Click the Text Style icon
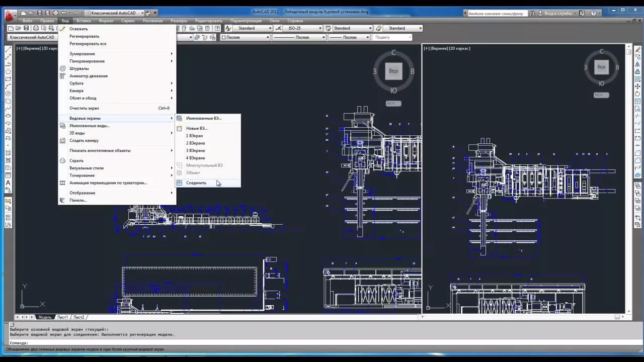 (228, 28)
